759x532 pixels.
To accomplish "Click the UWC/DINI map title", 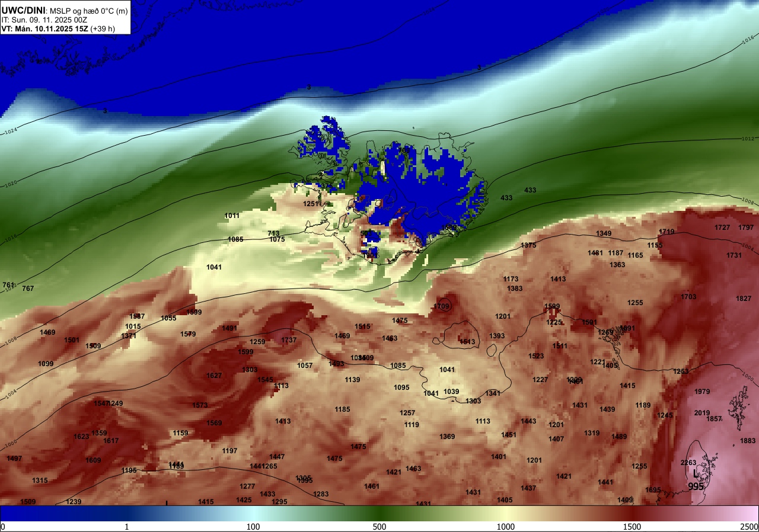I will click(24, 9).
